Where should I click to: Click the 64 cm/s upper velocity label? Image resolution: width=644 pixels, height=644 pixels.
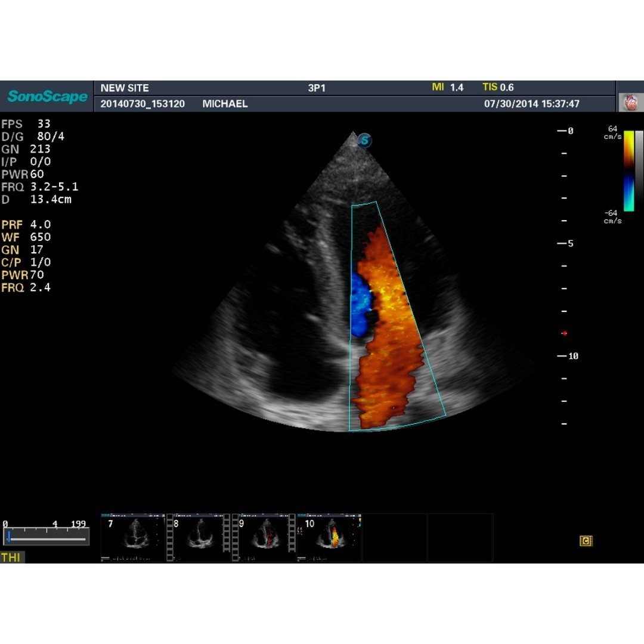pyautogui.click(x=612, y=132)
